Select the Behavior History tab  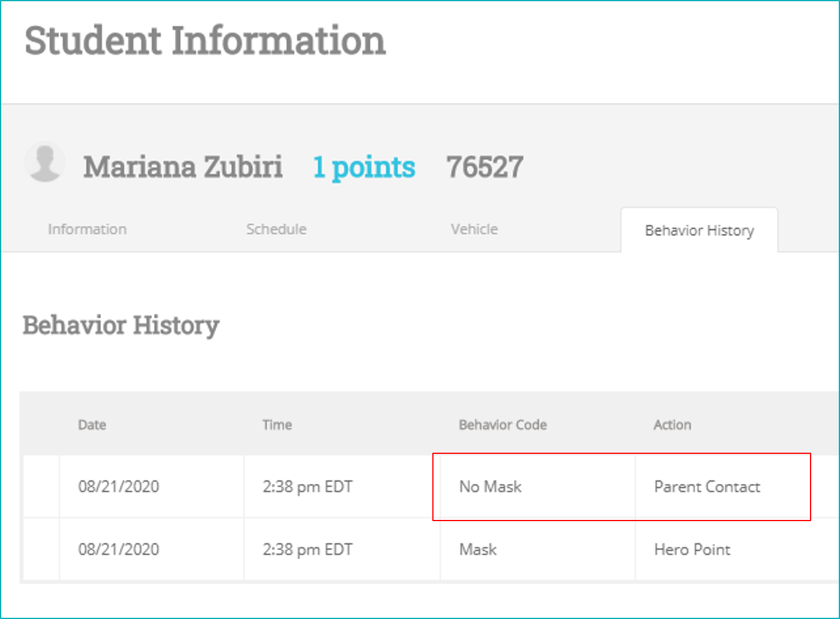[x=699, y=231]
